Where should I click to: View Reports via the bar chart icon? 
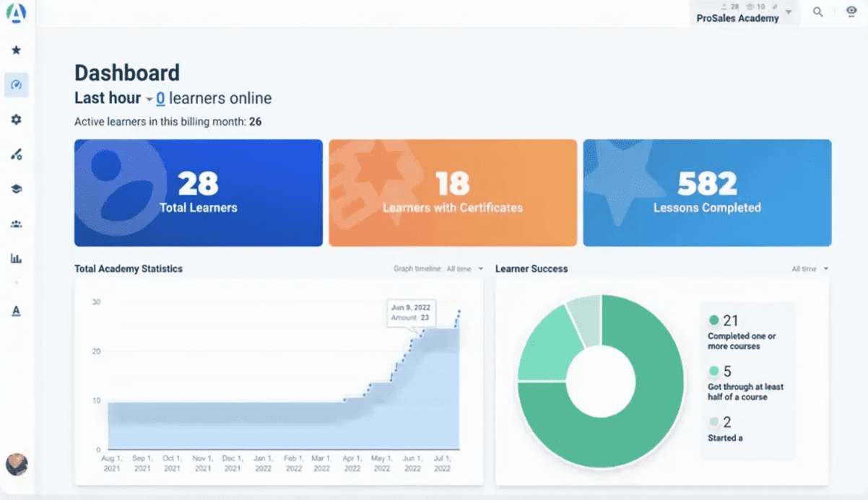coord(16,258)
